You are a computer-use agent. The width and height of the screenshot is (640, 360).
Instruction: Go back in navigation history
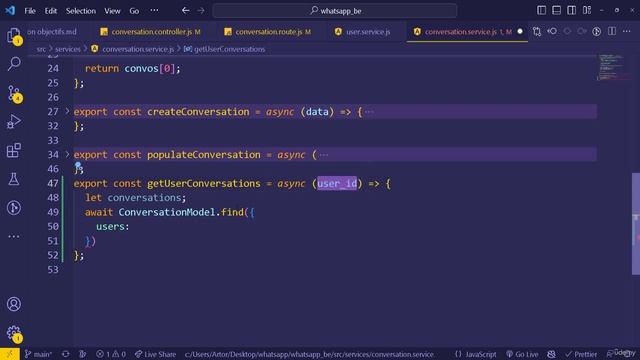pos(186,11)
